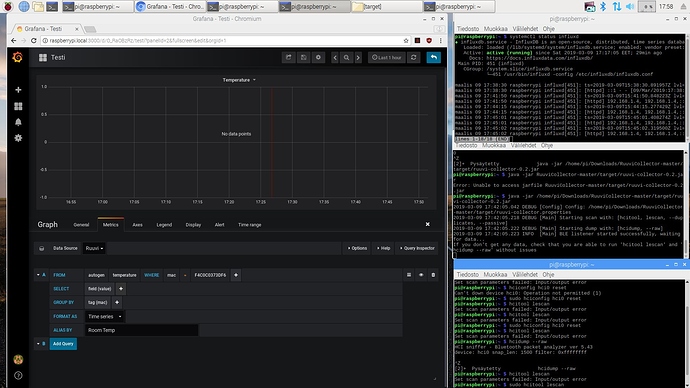690x388 pixels.
Task: Click the Chromium reload page icon
Action: point(33,40)
